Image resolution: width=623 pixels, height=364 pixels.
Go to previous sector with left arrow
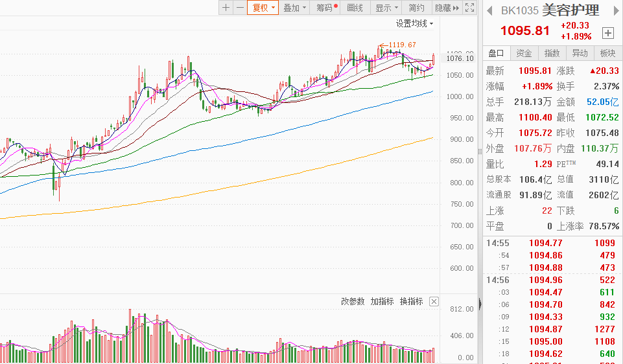point(489,10)
